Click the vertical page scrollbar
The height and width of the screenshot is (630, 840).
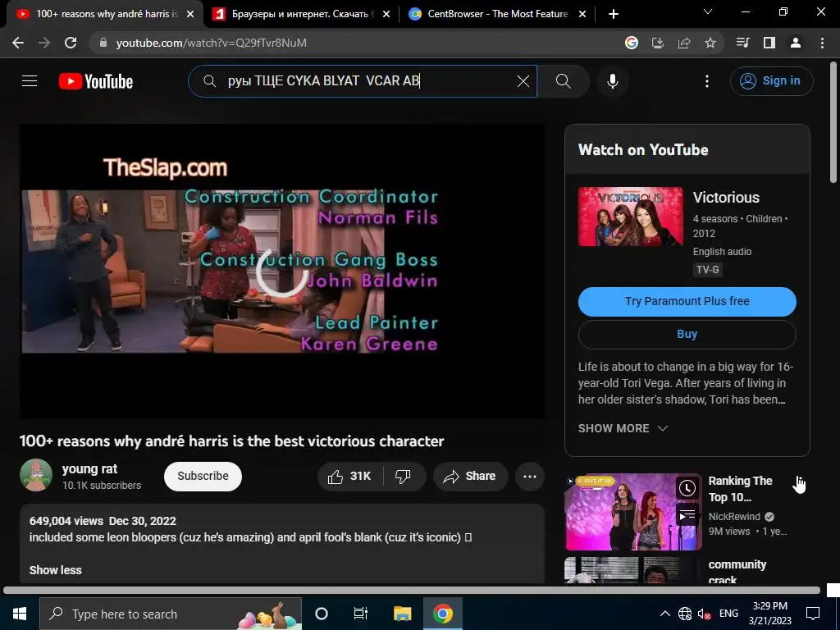833,123
